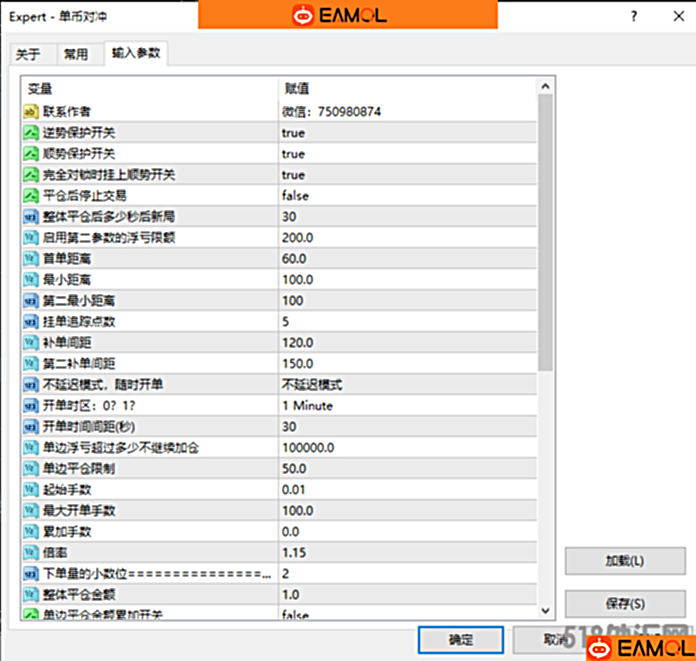This screenshot has width=696, height=661.
Task: Select the 输入参数 tab
Action: pos(136,53)
